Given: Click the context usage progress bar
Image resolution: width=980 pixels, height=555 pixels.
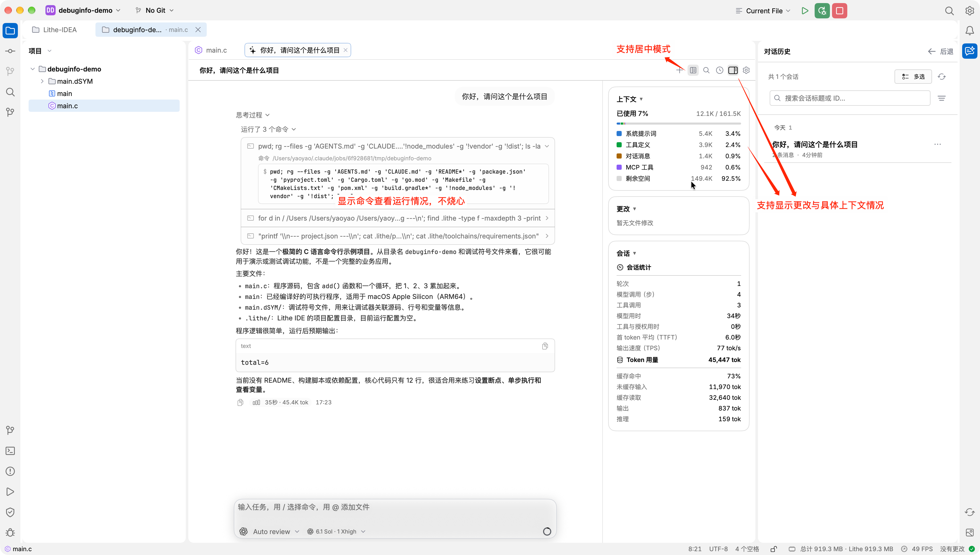Looking at the screenshot, I should [x=679, y=124].
